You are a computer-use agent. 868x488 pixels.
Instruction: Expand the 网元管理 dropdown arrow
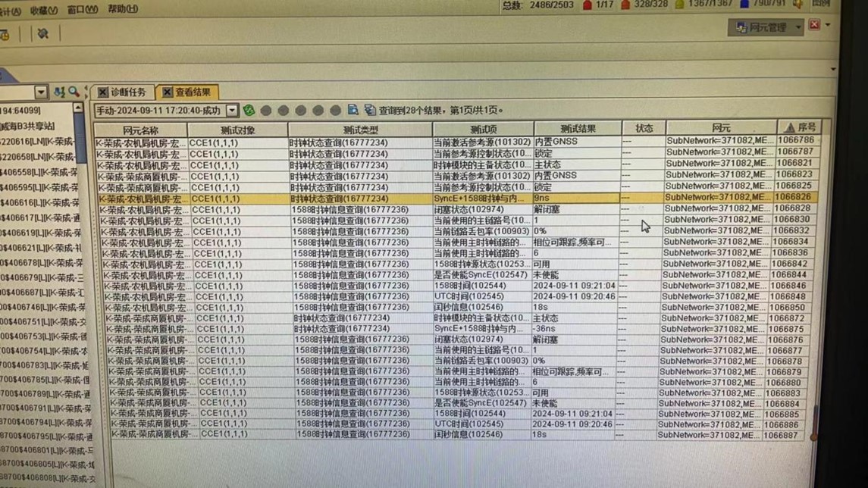(x=798, y=28)
